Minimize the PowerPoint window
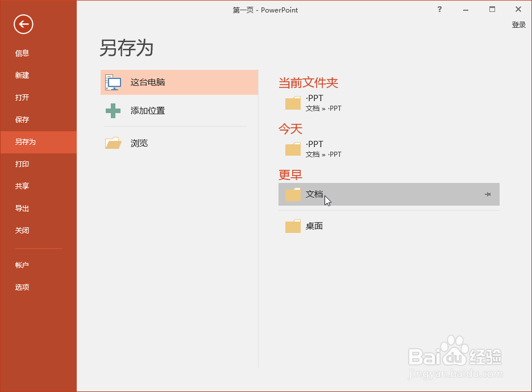The image size is (532, 392). (466, 10)
